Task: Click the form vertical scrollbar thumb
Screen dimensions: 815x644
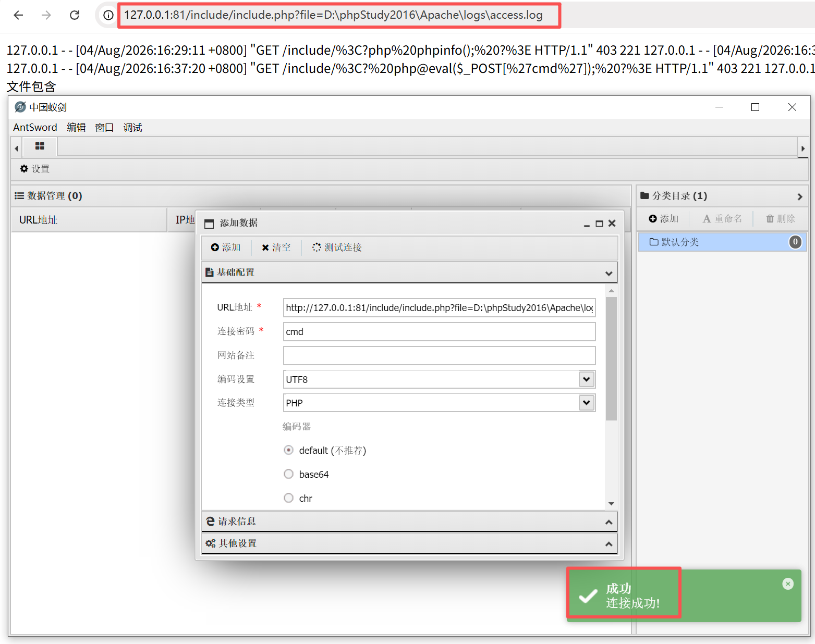Action: 611,358
